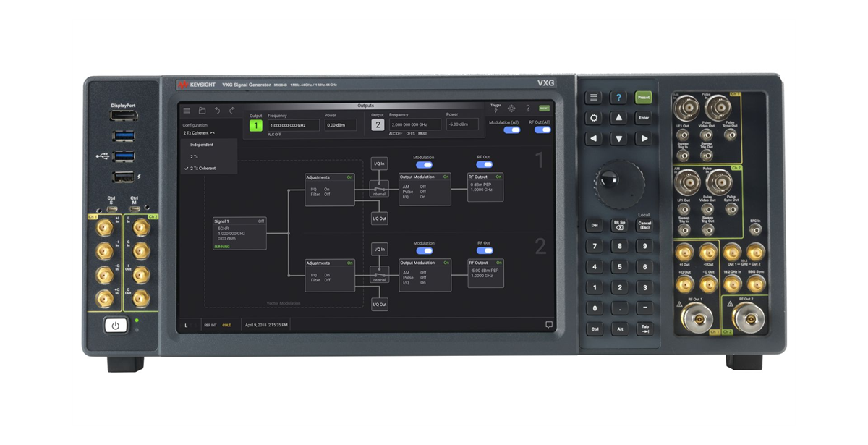Push the Cancel (Esc) key
Viewport: 868px width, 445px height.
pyautogui.click(x=644, y=226)
